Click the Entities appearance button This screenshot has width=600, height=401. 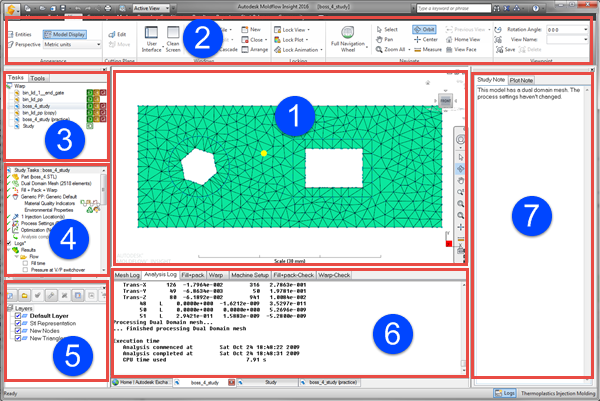coord(20,34)
